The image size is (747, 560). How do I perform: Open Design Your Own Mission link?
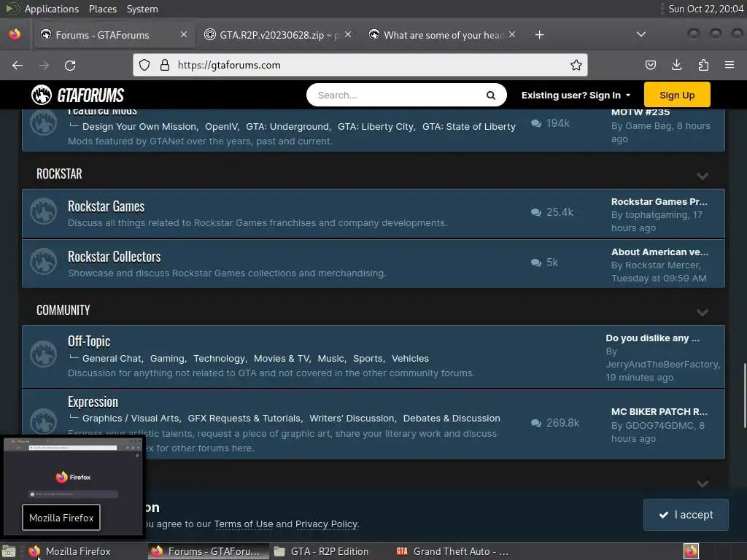click(139, 126)
